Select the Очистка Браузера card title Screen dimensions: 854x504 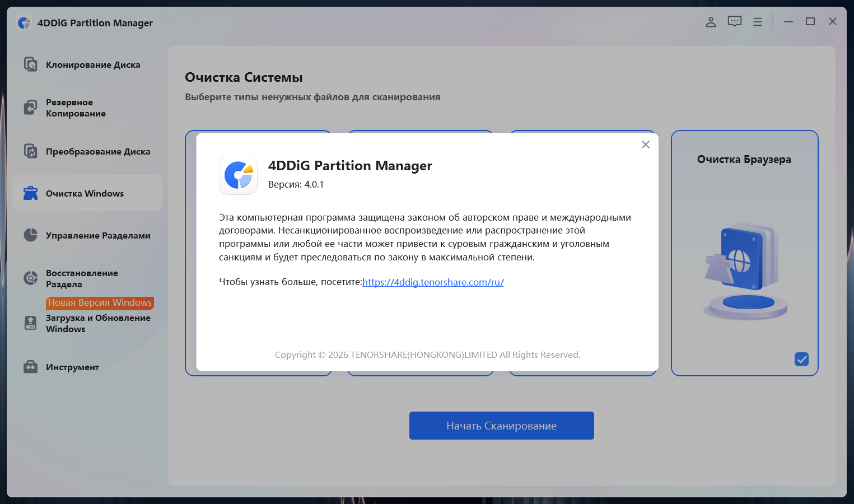click(744, 160)
